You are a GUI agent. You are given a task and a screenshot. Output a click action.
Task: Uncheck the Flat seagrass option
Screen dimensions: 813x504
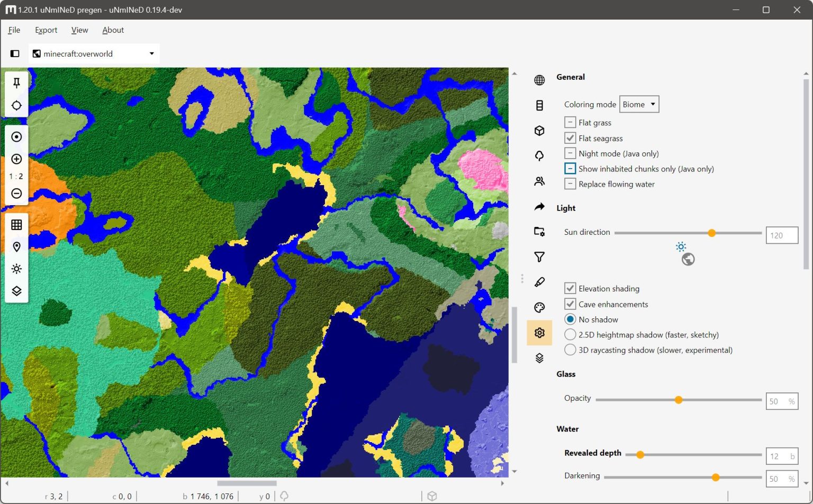[x=570, y=138]
